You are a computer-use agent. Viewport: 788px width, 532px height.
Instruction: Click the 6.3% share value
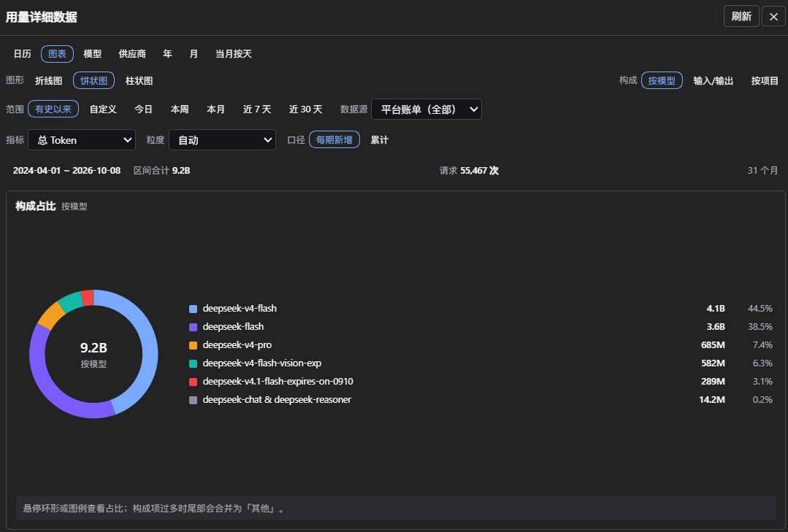[x=762, y=363]
